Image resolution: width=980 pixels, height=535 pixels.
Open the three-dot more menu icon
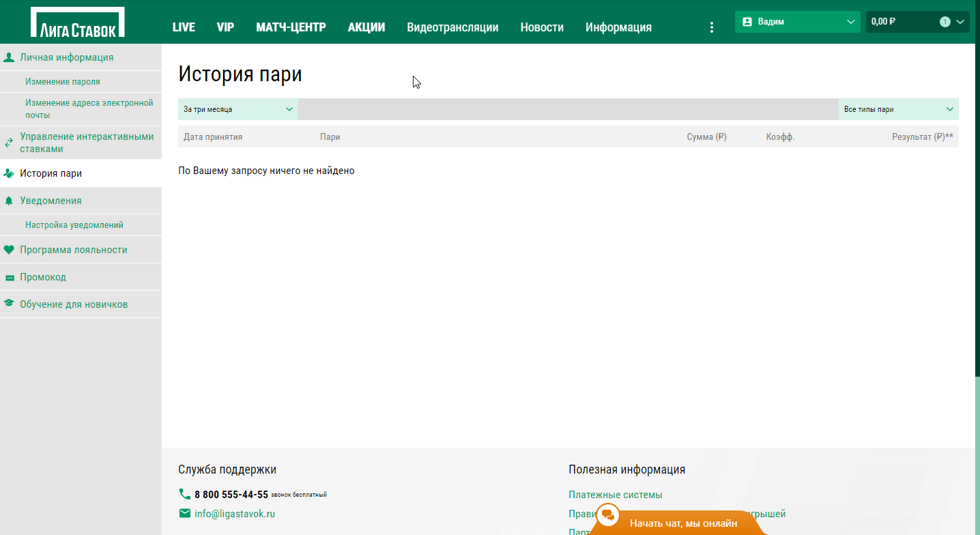pos(712,27)
